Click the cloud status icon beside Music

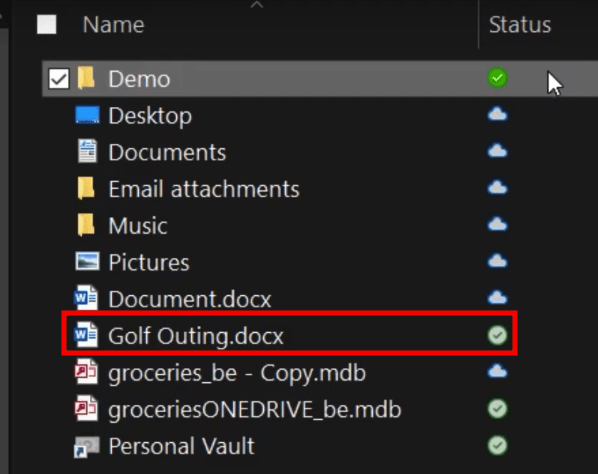[497, 225]
